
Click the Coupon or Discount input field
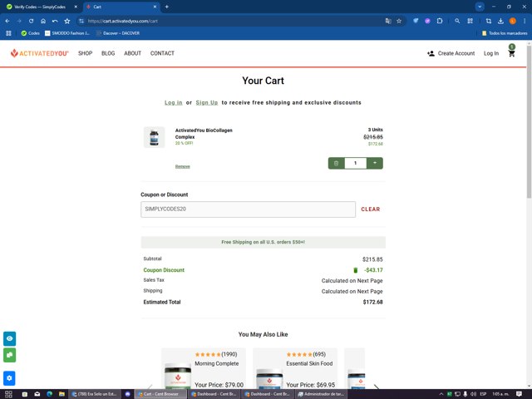click(x=248, y=209)
